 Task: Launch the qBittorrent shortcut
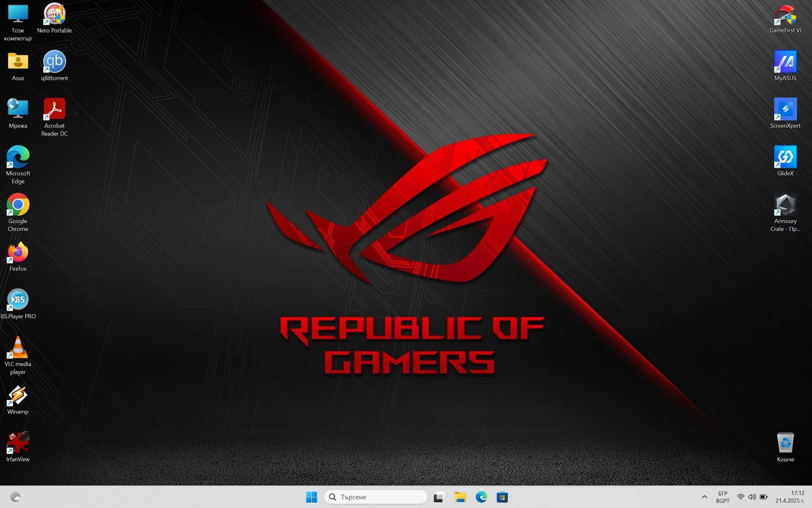[54, 66]
